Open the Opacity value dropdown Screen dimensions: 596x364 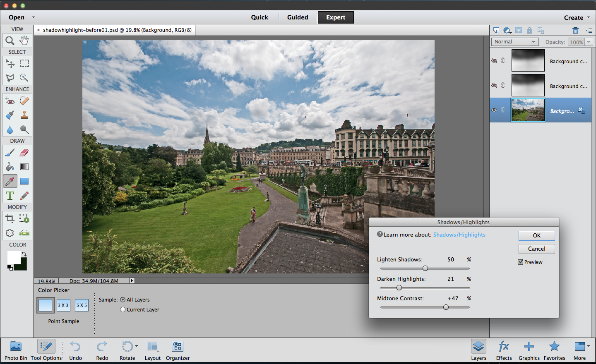pyautogui.click(x=589, y=41)
